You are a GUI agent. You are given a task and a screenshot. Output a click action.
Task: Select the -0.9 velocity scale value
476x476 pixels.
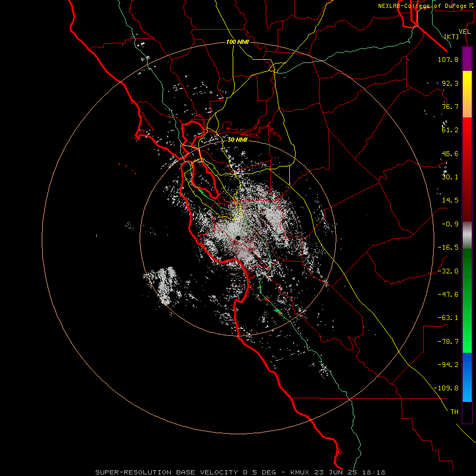(450, 224)
